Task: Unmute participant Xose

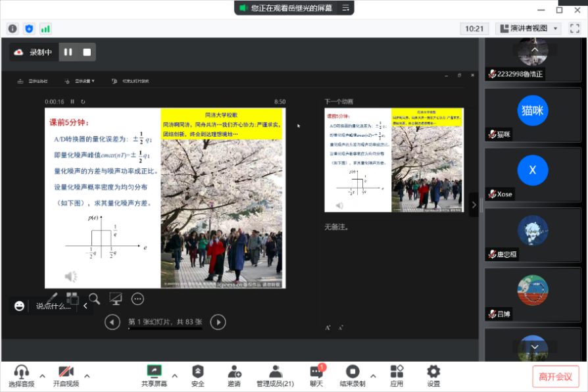Action: (x=493, y=194)
